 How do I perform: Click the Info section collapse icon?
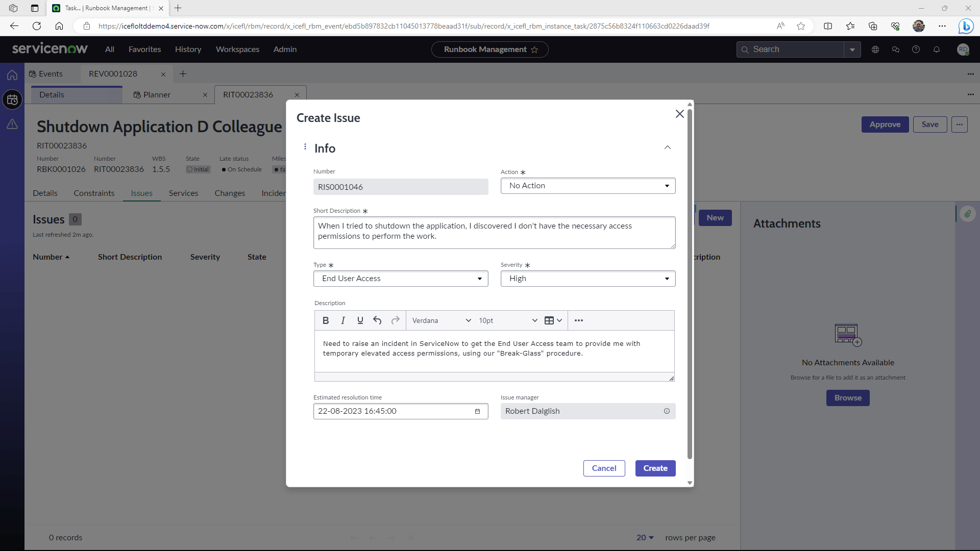click(667, 147)
